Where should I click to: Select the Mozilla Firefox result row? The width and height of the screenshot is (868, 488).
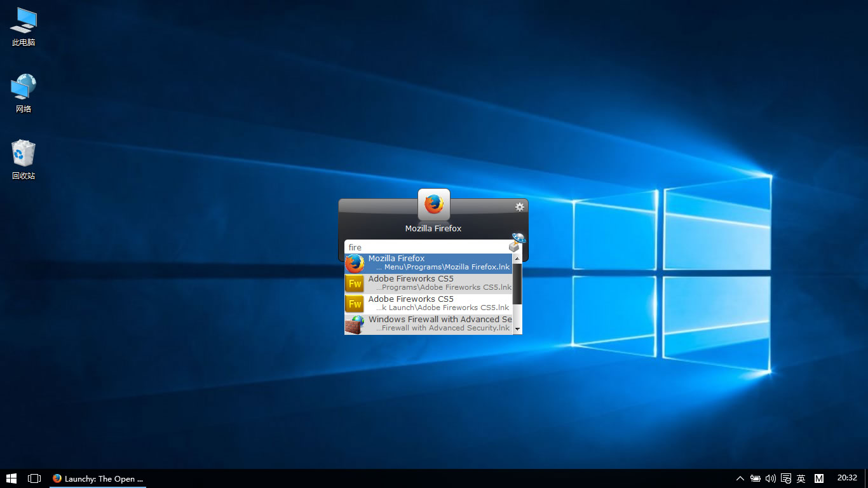(428, 263)
